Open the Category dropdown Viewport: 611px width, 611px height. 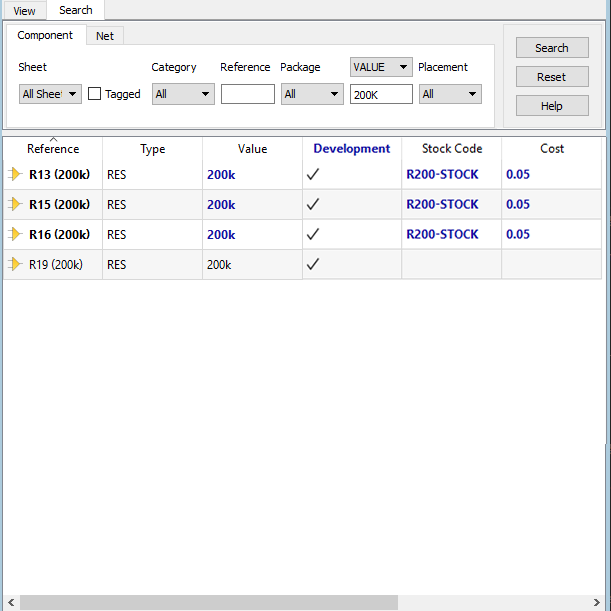click(x=183, y=94)
